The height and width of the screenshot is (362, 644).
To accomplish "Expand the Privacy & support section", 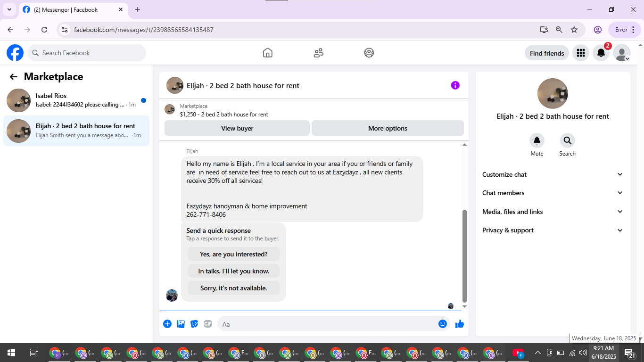I will pos(553,230).
